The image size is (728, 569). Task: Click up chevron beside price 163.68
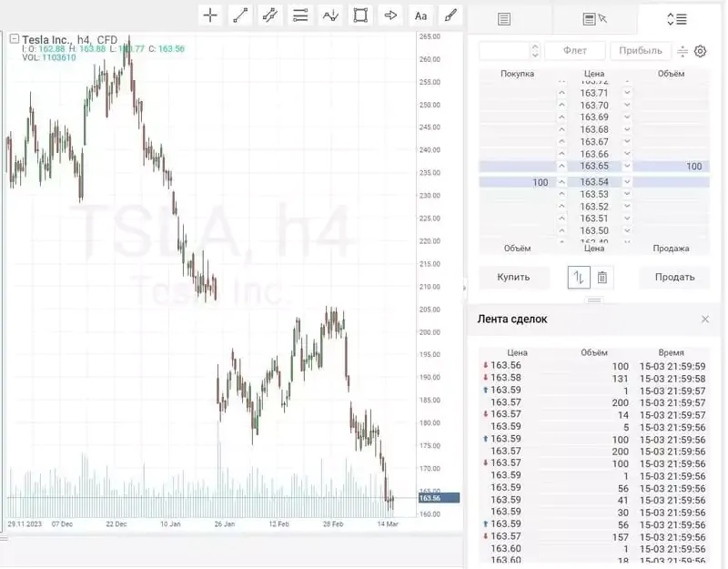561,129
